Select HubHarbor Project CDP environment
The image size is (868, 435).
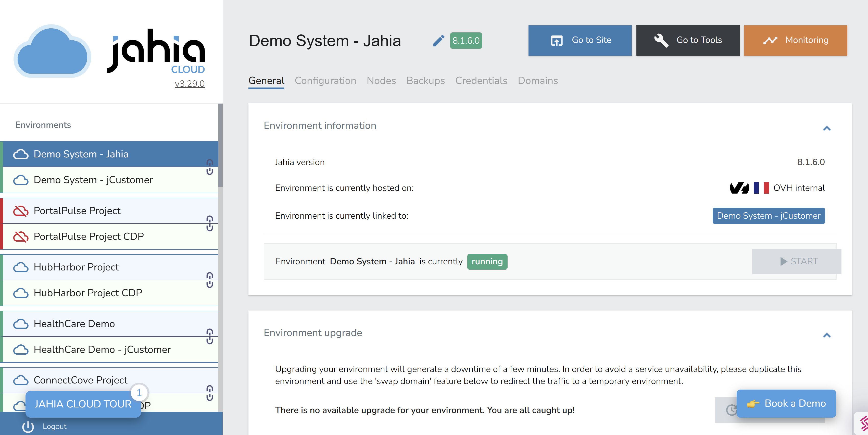[109, 293]
